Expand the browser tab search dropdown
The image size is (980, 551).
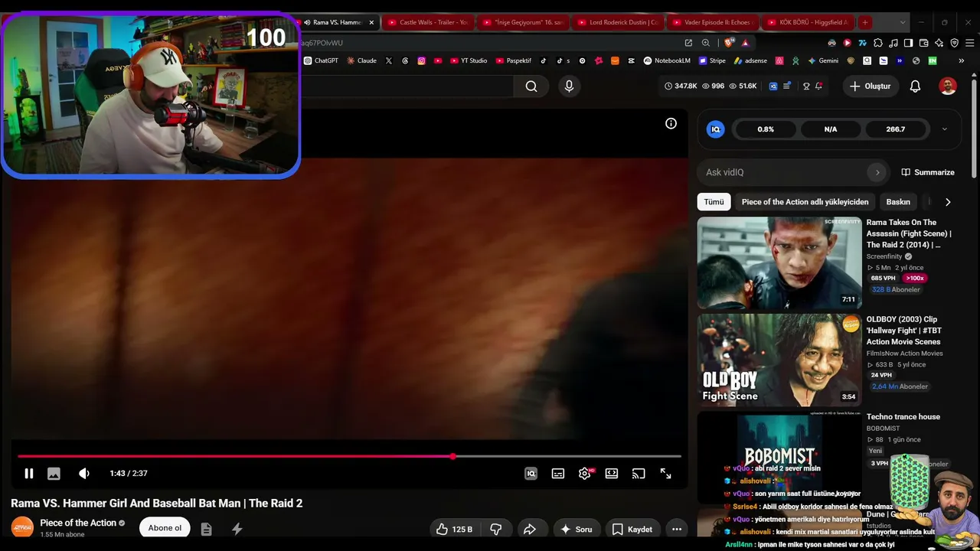pyautogui.click(x=902, y=22)
